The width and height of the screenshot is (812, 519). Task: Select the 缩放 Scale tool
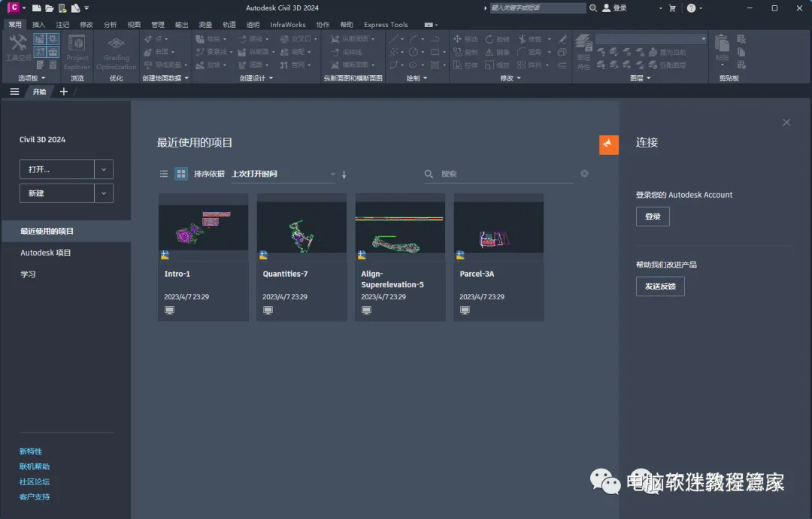click(x=497, y=65)
